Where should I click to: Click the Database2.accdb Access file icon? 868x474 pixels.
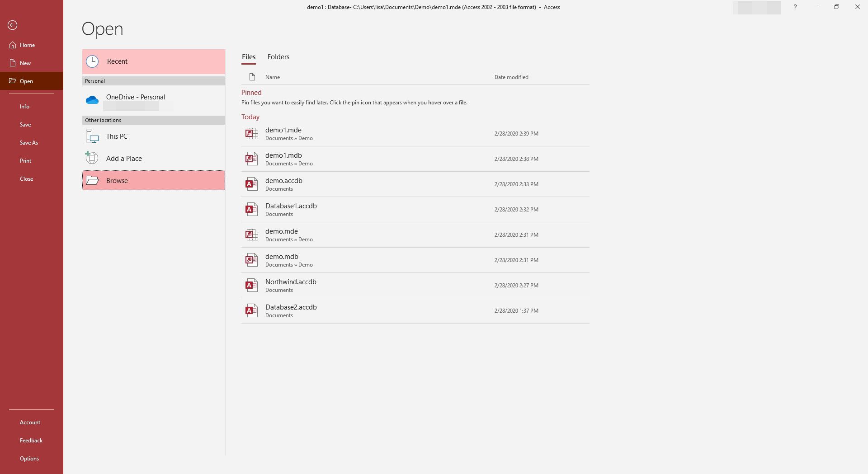[x=252, y=311]
